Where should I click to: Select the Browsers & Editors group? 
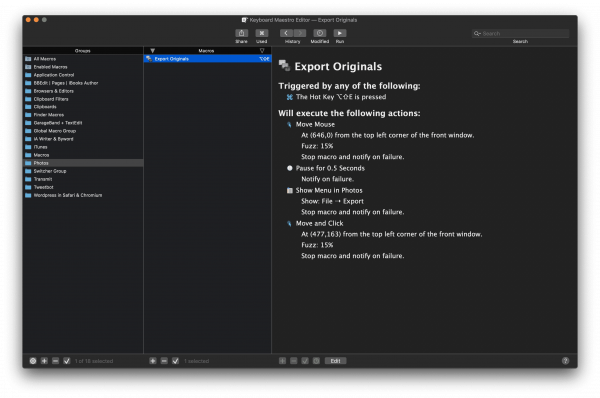(x=83, y=91)
